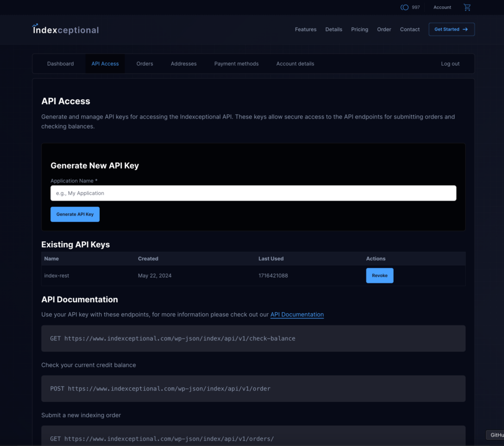The image size is (504, 446).
Task: Open the Account link in top bar
Action: tap(442, 7)
